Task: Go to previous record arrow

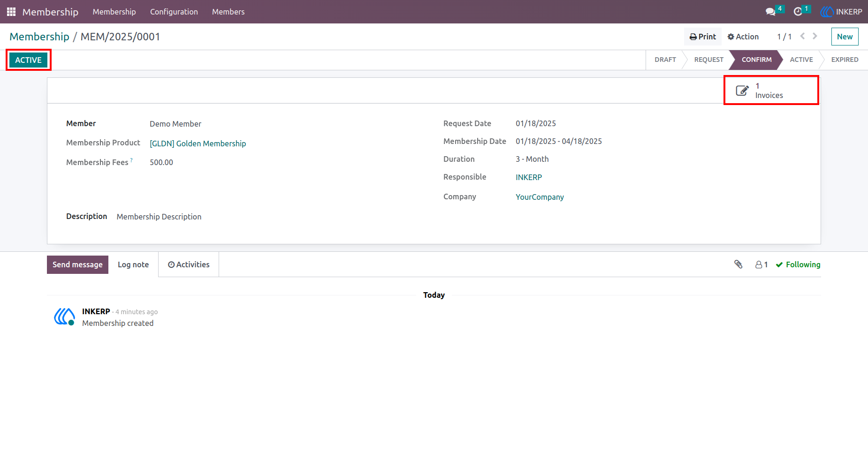Action: (x=802, y=36)
